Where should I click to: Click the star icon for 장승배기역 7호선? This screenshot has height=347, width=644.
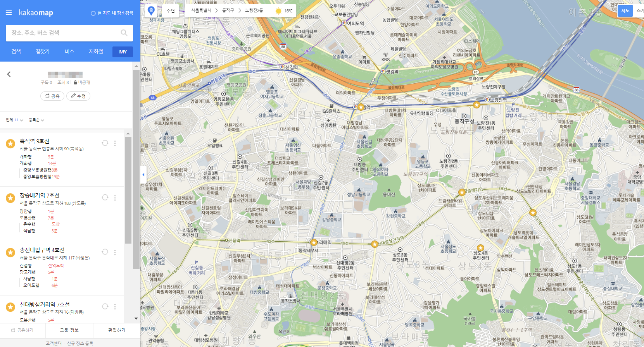tap(10, 198)
